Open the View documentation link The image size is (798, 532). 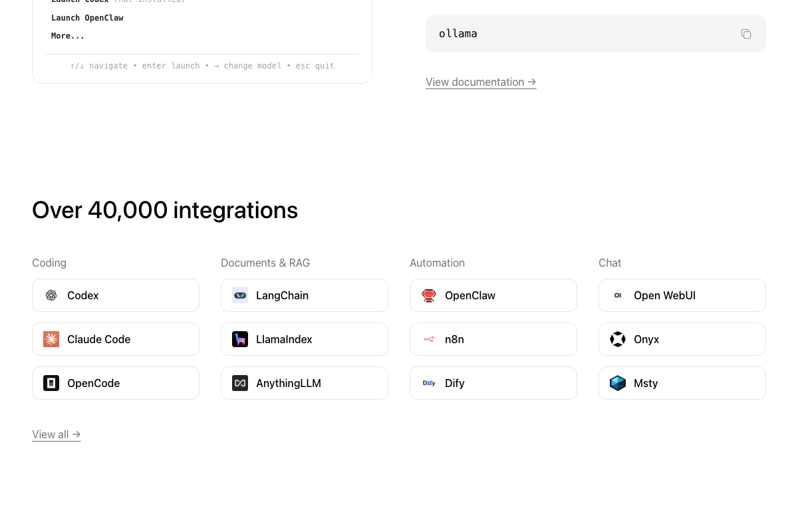(480, 82)
